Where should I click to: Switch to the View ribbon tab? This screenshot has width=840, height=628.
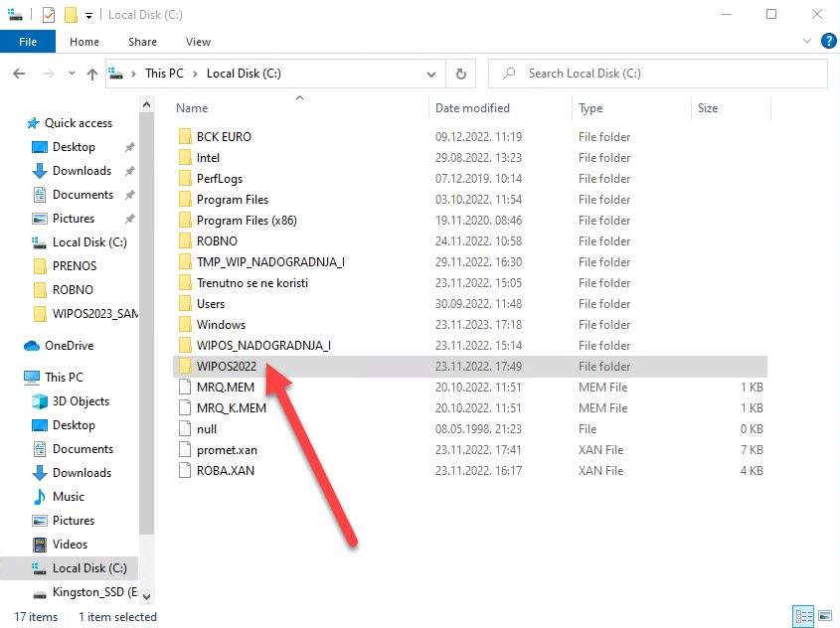(198, 42)
